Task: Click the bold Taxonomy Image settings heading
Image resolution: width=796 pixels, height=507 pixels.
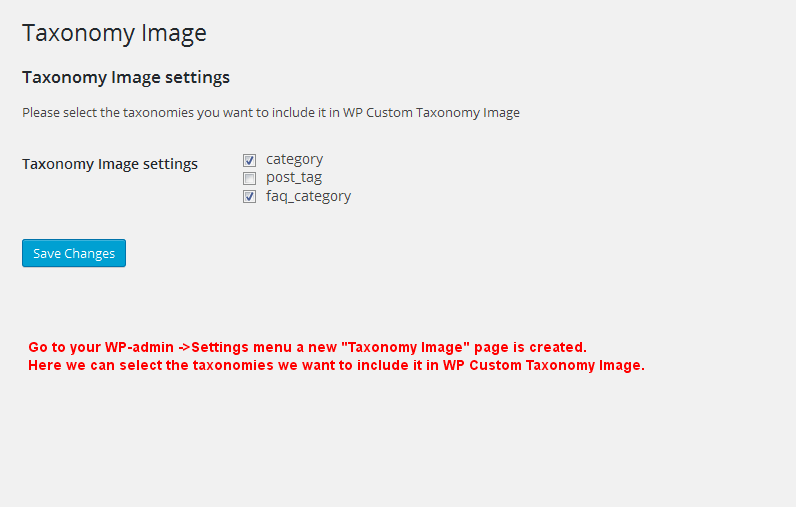Action: 126,77
